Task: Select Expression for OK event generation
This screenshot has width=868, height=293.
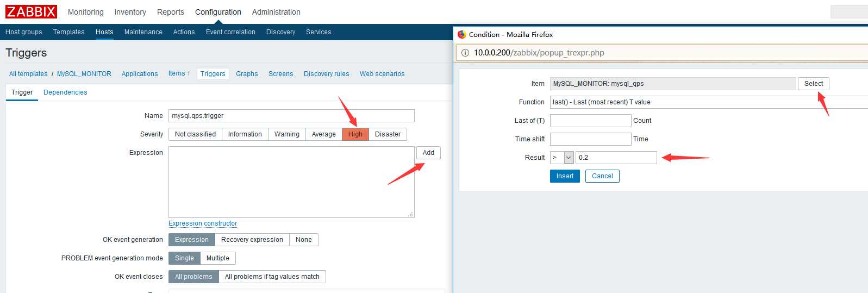Action: (x=191, y=240)
